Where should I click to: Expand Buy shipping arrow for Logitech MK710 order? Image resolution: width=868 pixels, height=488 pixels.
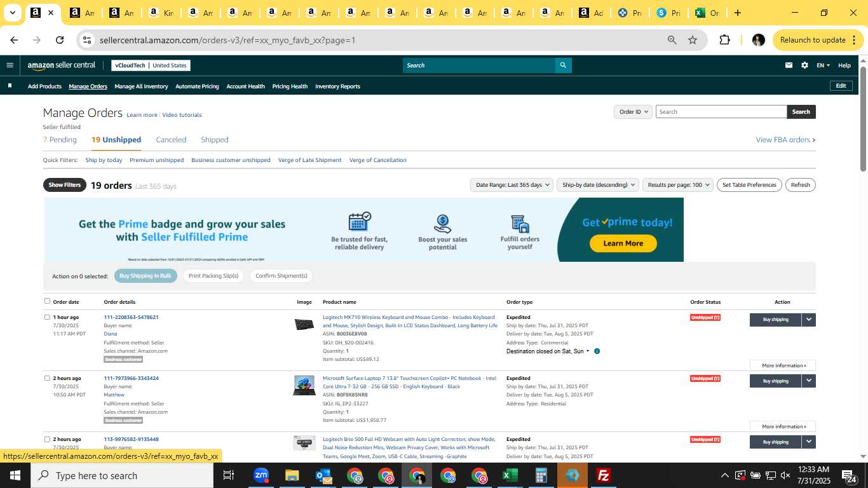click(x=808, y=320)
